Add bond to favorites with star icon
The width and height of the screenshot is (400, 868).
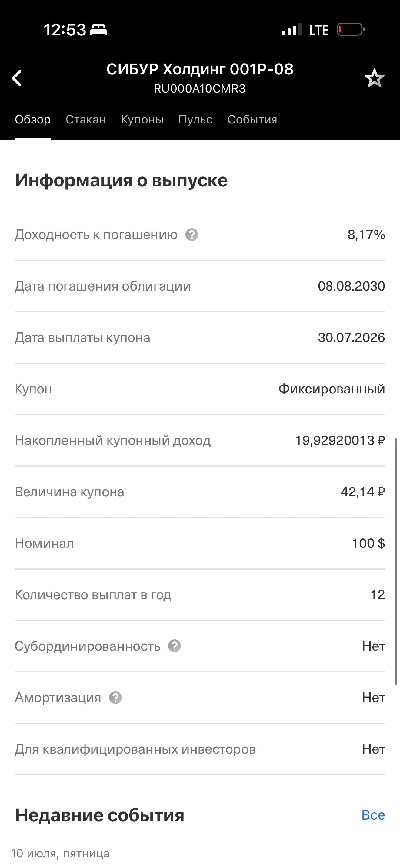[374, 78]
